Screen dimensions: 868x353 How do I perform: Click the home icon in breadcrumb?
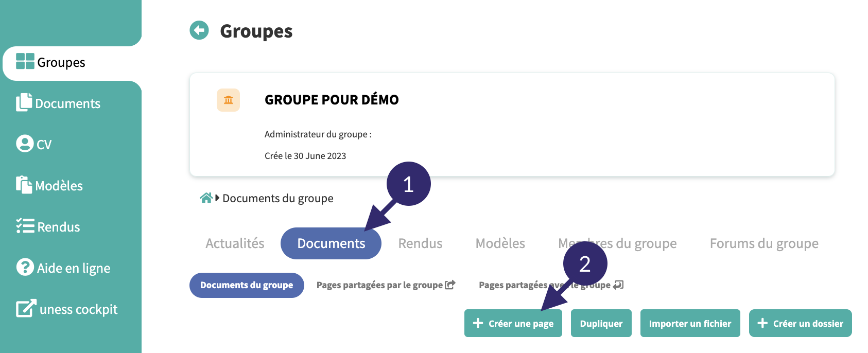(206, 198)
